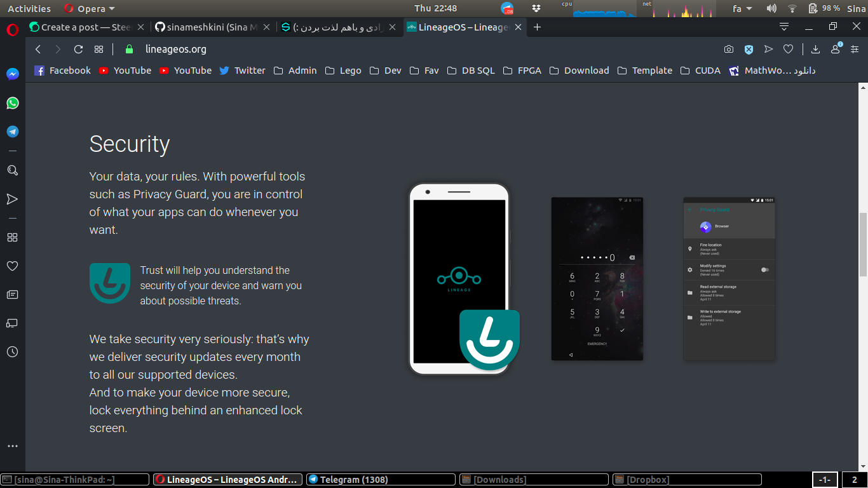Expand the FPGA bookmarks folder

(522, 71)
